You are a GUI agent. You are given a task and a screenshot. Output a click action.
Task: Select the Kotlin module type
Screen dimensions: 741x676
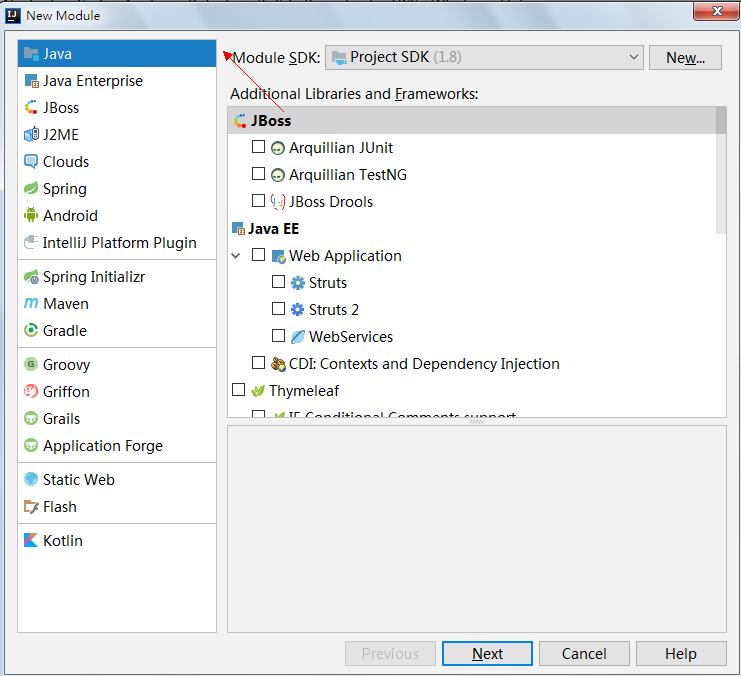[117, 540]
